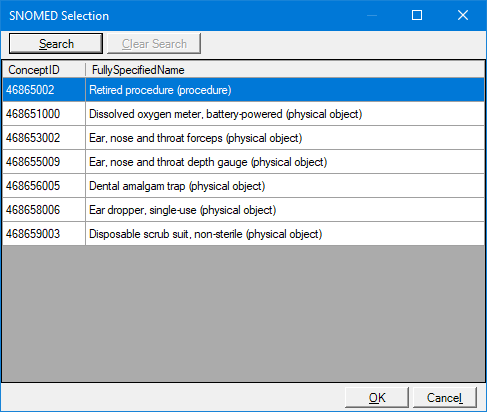The width and height of the screenshot is (487, 412).
Task: Select ConceptID cell 468651000
Action: click(x=44, y=114)
